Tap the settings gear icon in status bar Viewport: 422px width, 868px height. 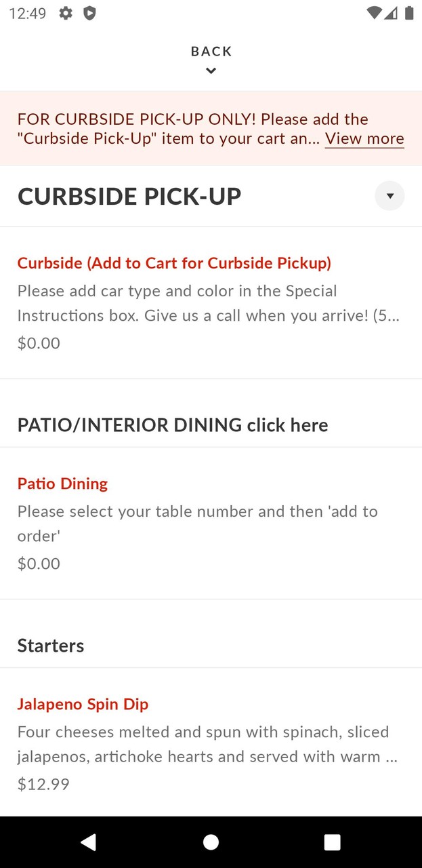[66, 13]
